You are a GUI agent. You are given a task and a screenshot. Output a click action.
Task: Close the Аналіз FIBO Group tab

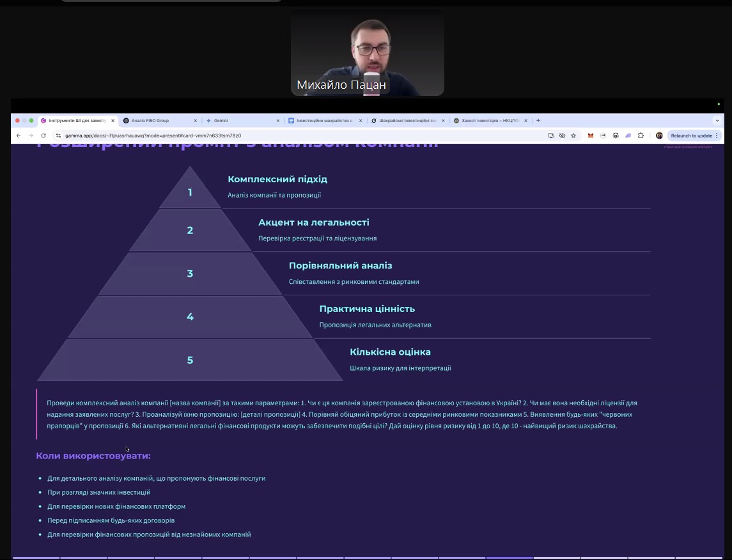tap(195, 120)
